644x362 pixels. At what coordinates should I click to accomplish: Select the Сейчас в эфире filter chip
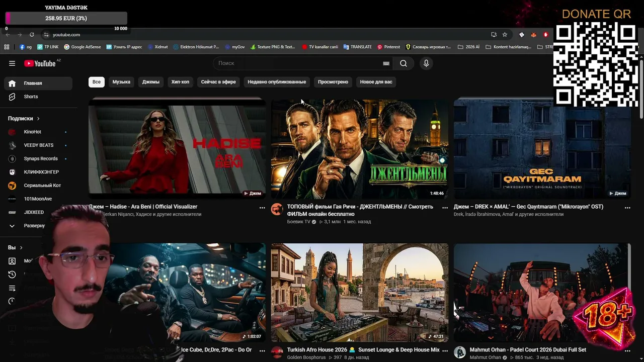(x=218, y=82)
